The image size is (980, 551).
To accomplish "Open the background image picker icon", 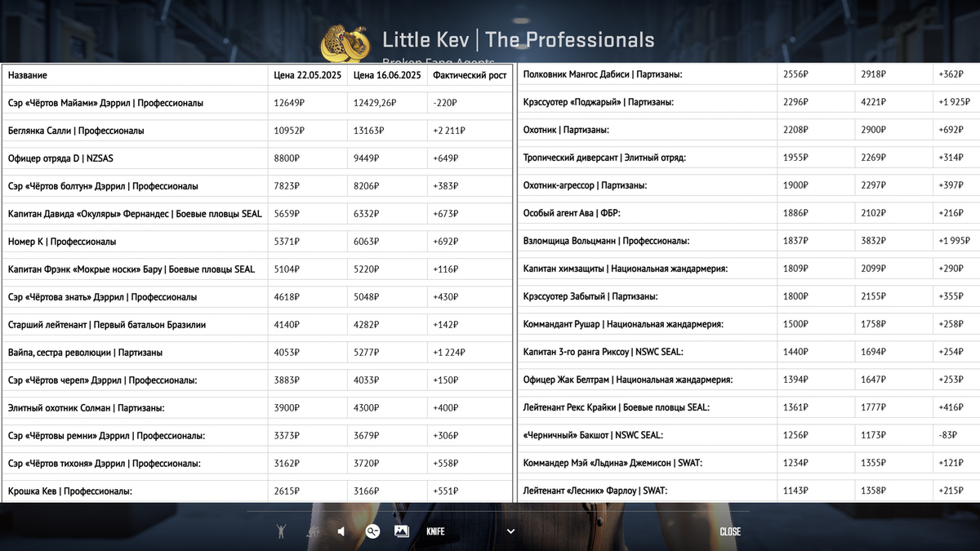I will pyautogui.click(x=401, y=531).
